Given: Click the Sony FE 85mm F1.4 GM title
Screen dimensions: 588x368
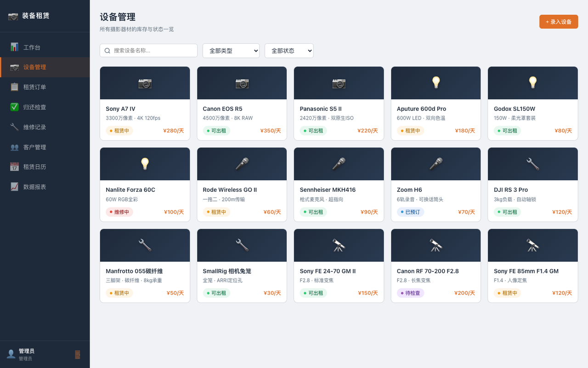Looking at the screenshot, I should pos(526,271).
